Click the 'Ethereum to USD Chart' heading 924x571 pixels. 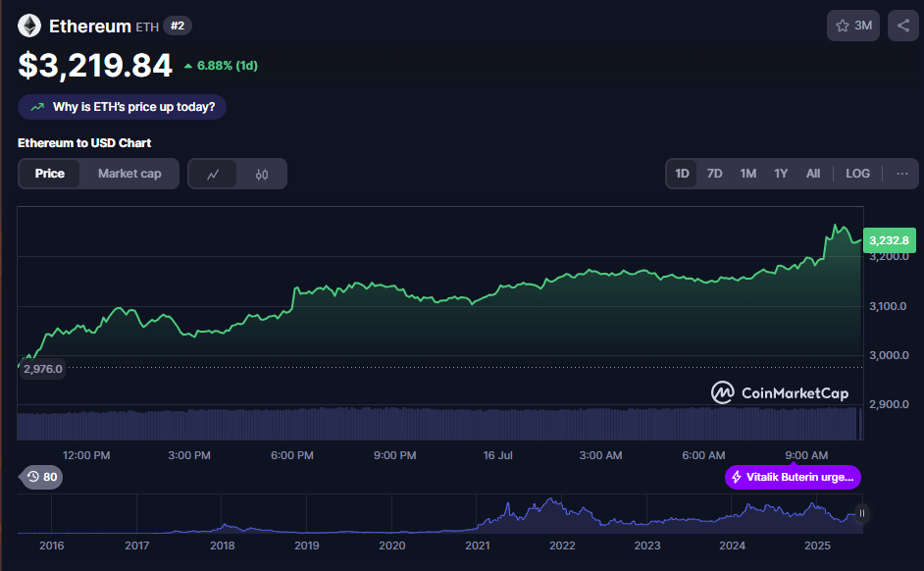(x=84, y=143)
